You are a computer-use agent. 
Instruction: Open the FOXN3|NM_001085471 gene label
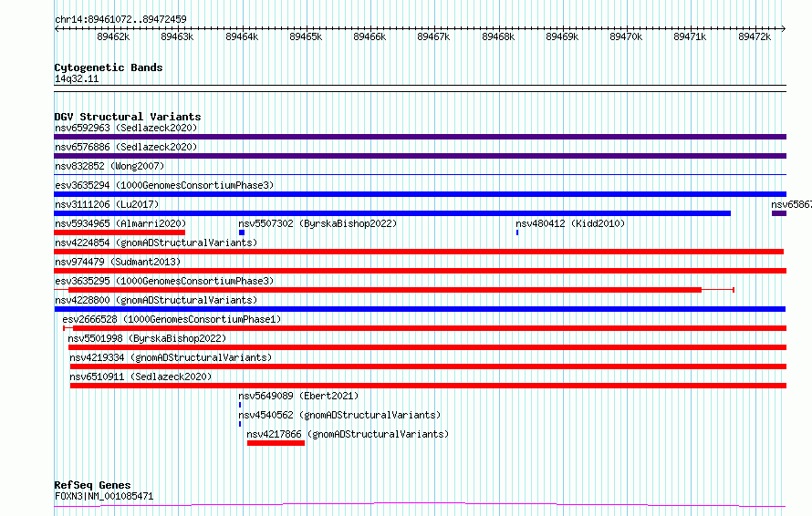pyautogui.click(x=104, y=496)
